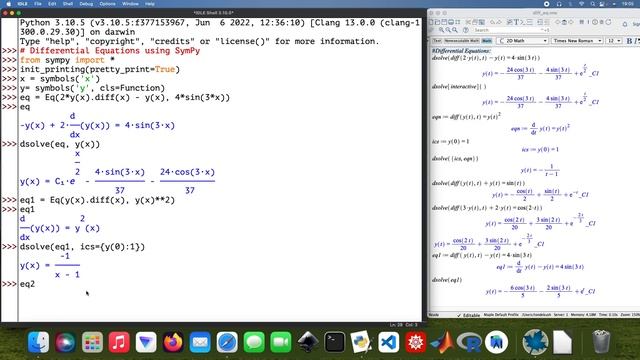Open Visual Studio Code from the Dock
The width and height of the screenshot is (640, 360).
pos(389,342)
